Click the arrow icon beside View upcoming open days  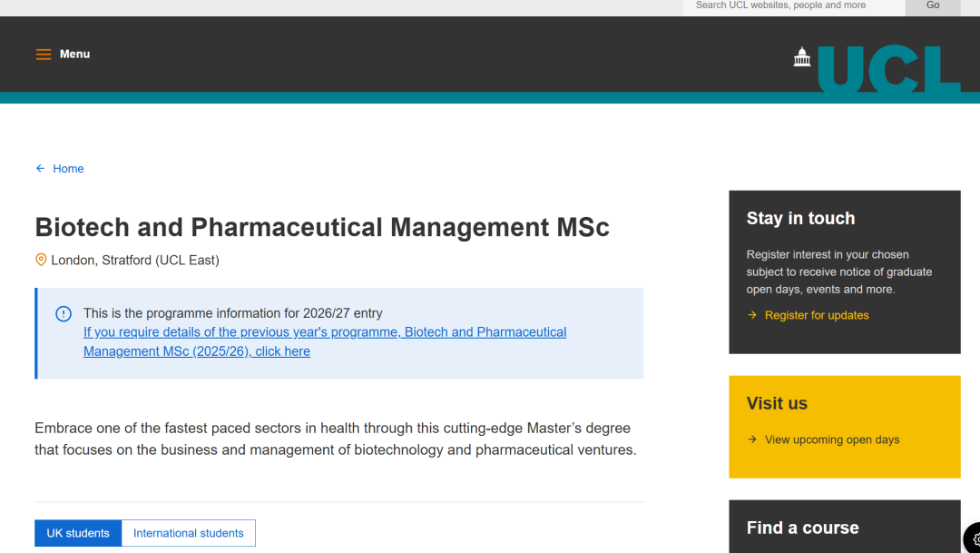(752, 439)
